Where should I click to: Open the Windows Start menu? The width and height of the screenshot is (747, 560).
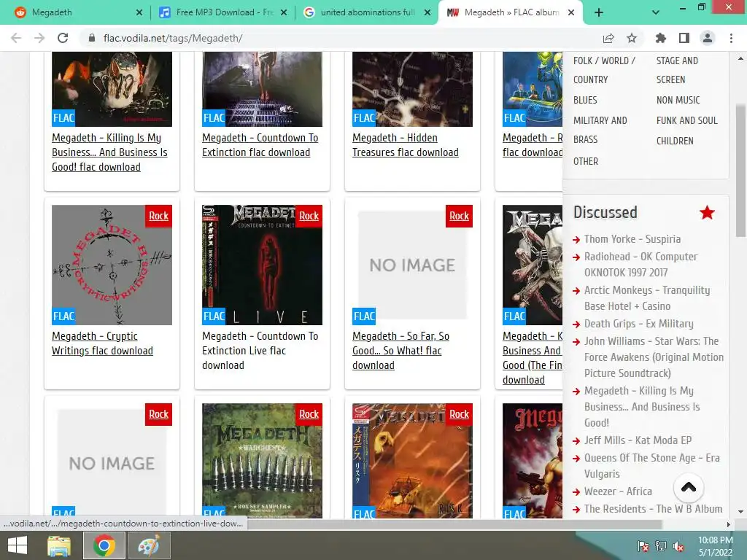coord(18,545)
